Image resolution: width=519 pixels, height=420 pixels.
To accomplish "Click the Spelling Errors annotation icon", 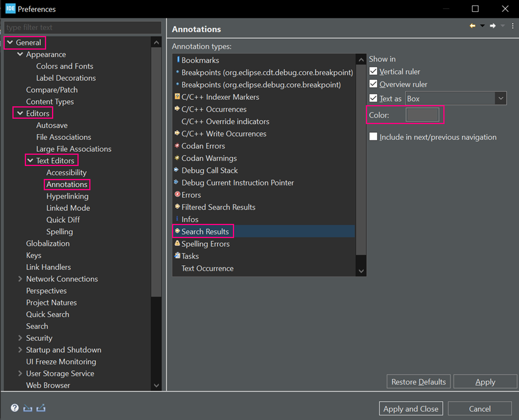I will pos(177,243).
